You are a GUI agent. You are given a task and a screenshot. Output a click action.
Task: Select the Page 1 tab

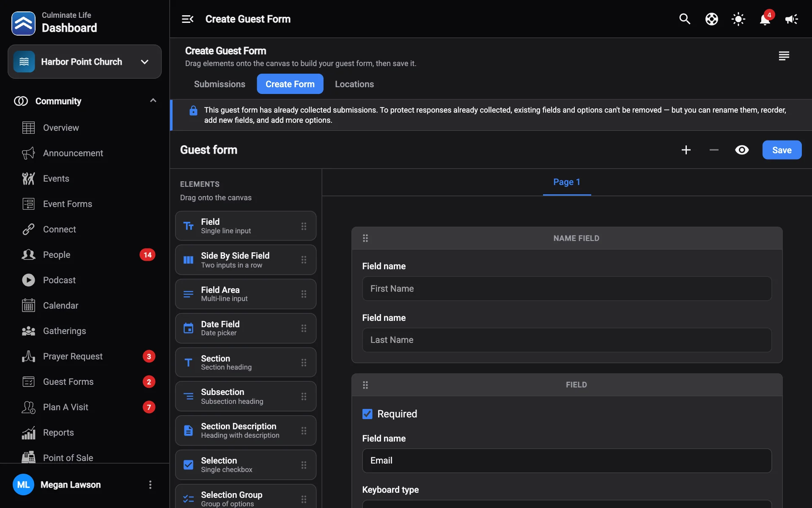pos(567,182)
